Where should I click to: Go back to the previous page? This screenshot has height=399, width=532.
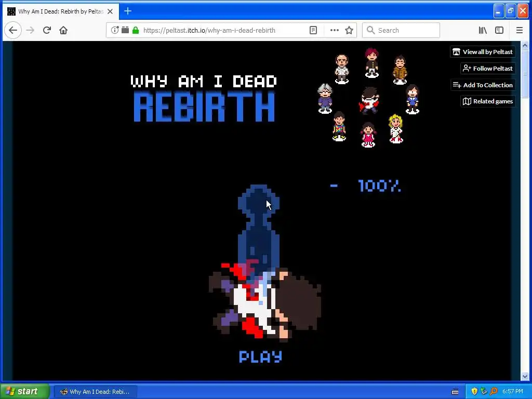[13, 30]
